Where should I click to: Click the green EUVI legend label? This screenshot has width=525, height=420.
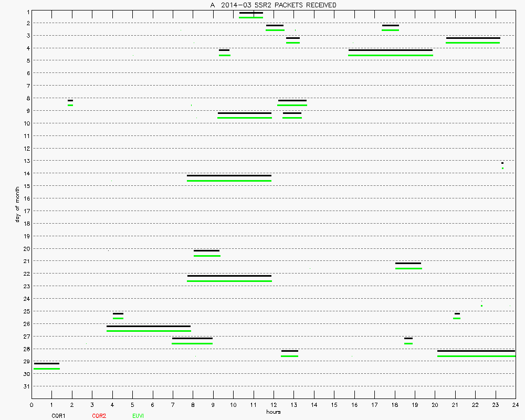tap(139, 416)
